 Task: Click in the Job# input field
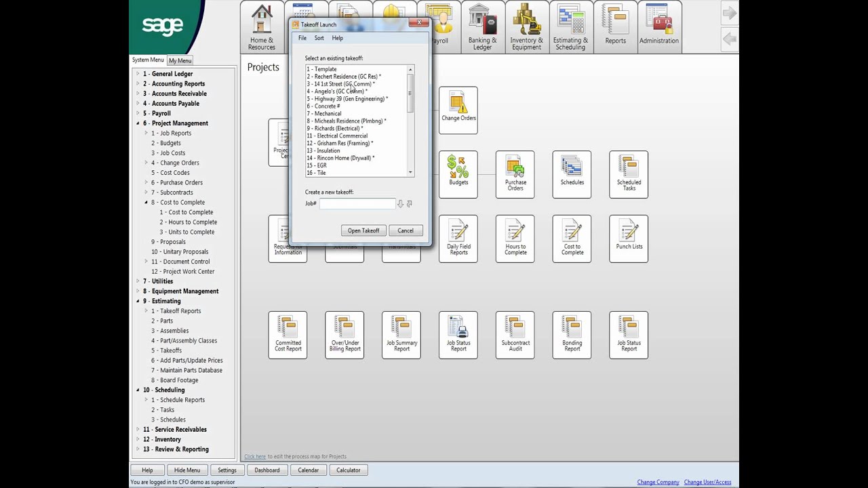357,203
